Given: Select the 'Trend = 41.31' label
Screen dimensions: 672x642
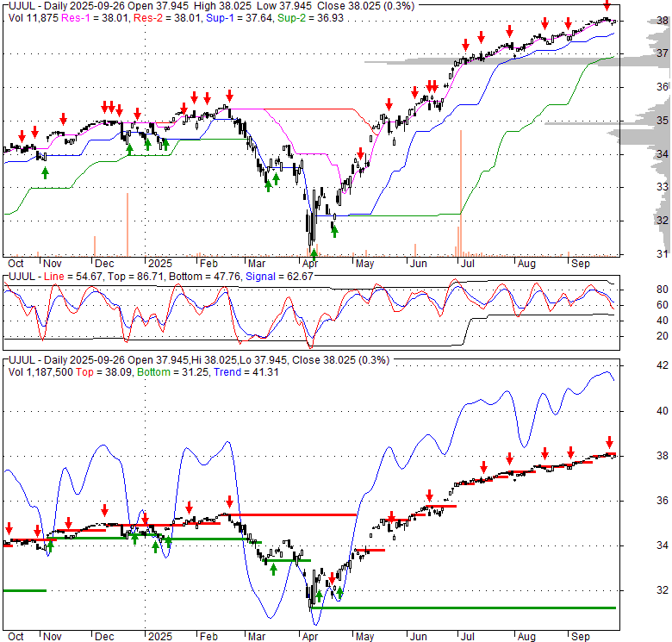Looking at the screenshot, I should pyautogui.click(x=246, y=372).
